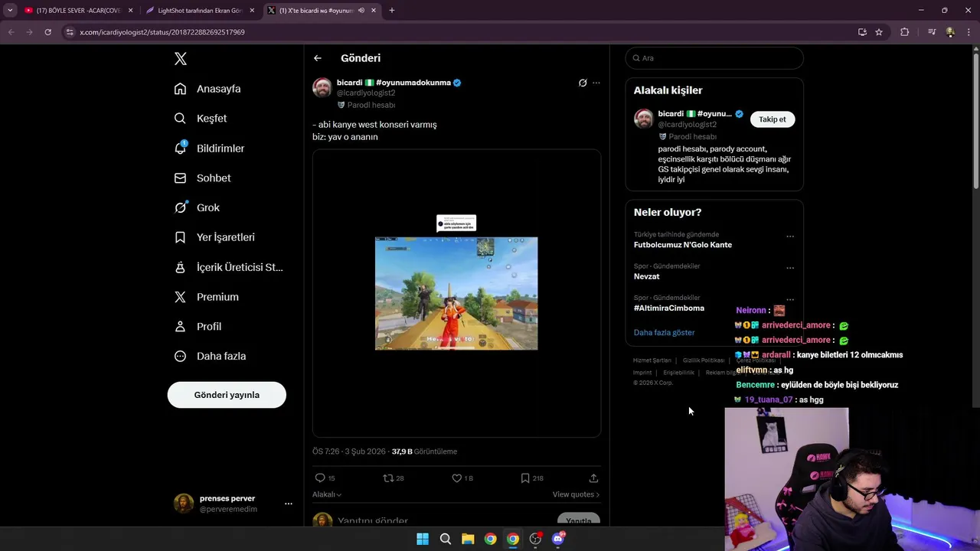Open options for Nevzat trend
Viewport: 980px width, 551px height.
[790, 268]
